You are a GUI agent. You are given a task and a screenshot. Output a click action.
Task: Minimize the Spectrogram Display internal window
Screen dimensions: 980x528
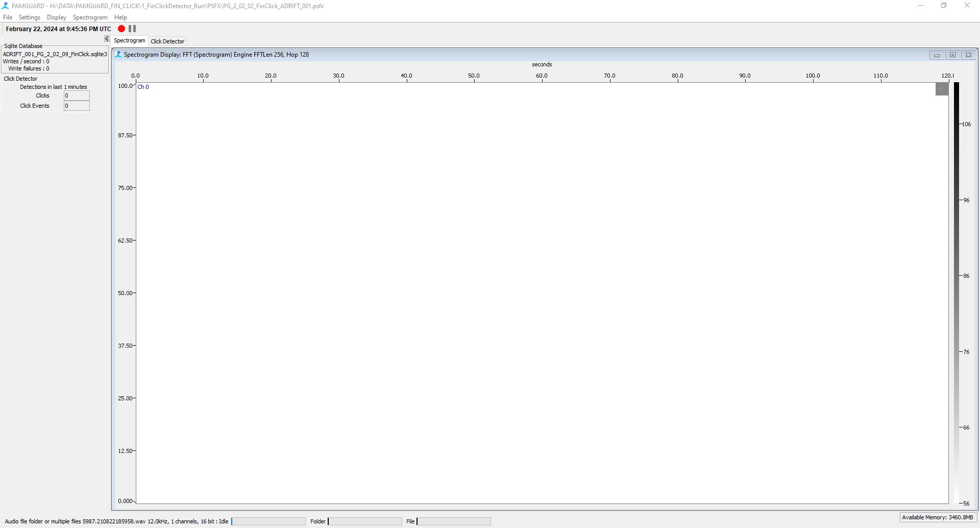(937, 55)
